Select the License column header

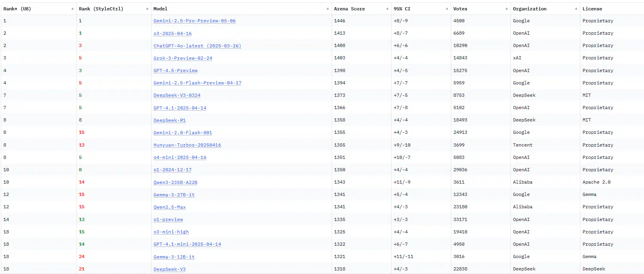pyautogui.click(x=592, y=9)
